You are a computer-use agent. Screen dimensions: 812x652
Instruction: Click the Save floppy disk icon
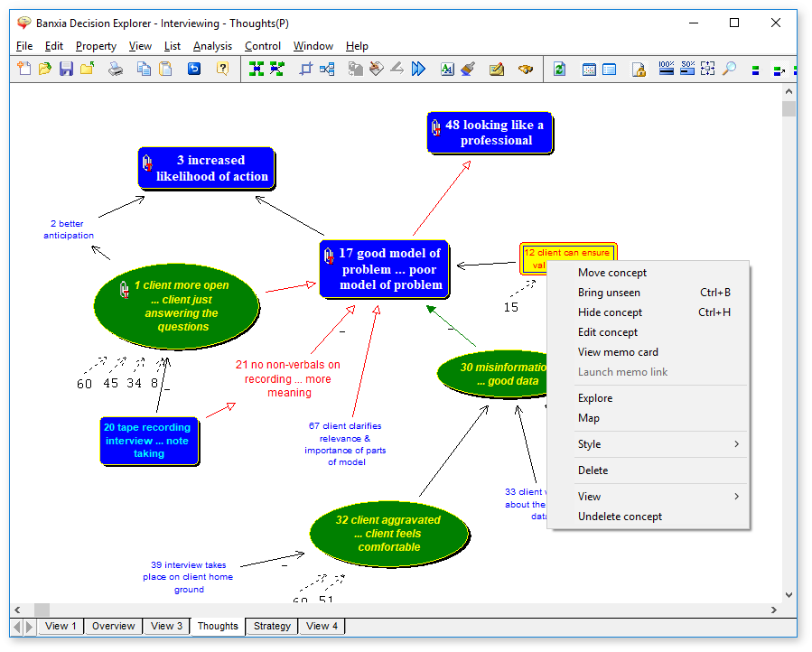[x=66, y=69]
